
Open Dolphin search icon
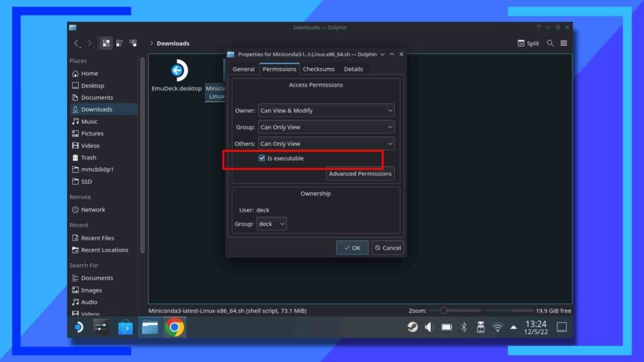[550, 43]
